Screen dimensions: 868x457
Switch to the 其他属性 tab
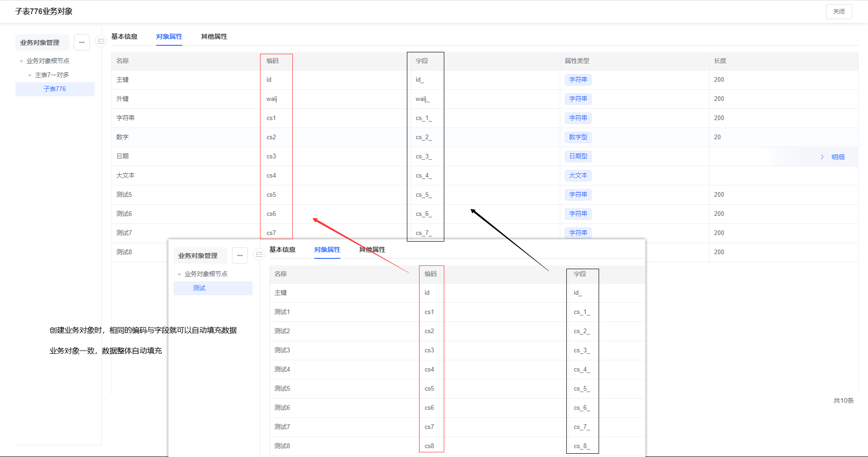214,36
